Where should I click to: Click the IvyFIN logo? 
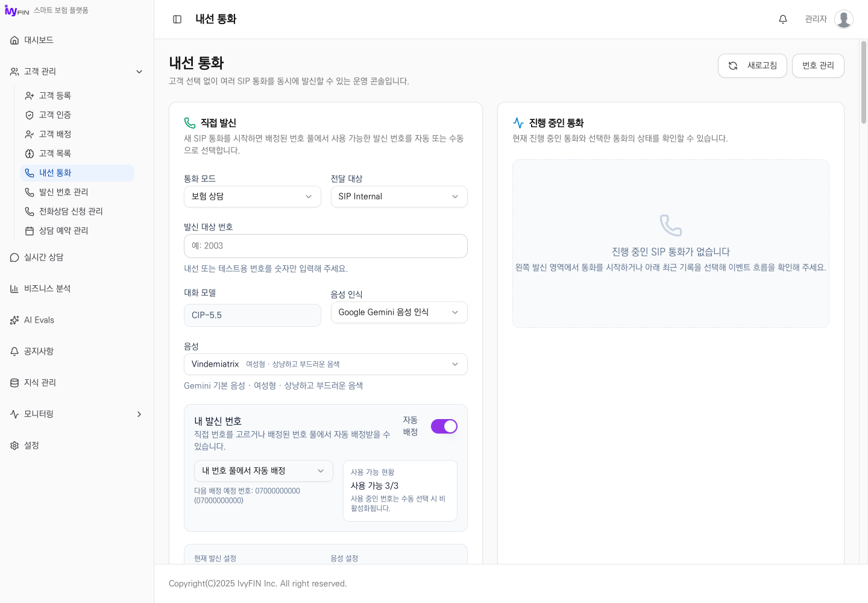[x=17, y=11]
